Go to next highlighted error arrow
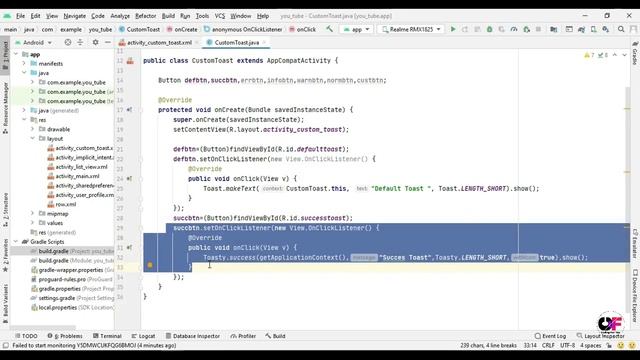 [x=624, y=55]
